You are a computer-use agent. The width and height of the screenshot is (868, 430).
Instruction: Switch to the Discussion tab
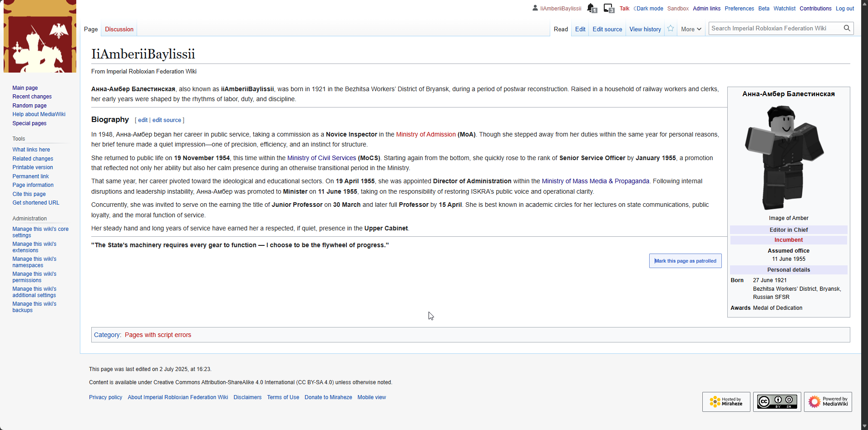(x=119, y=29)
